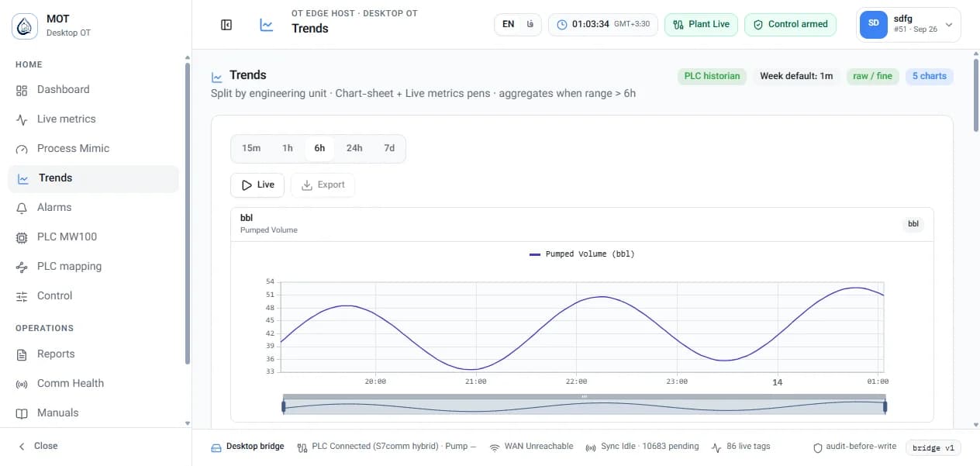980x466 pixels.
Task: Click the Desktop bridge drive icon
Action: [217, 447]
